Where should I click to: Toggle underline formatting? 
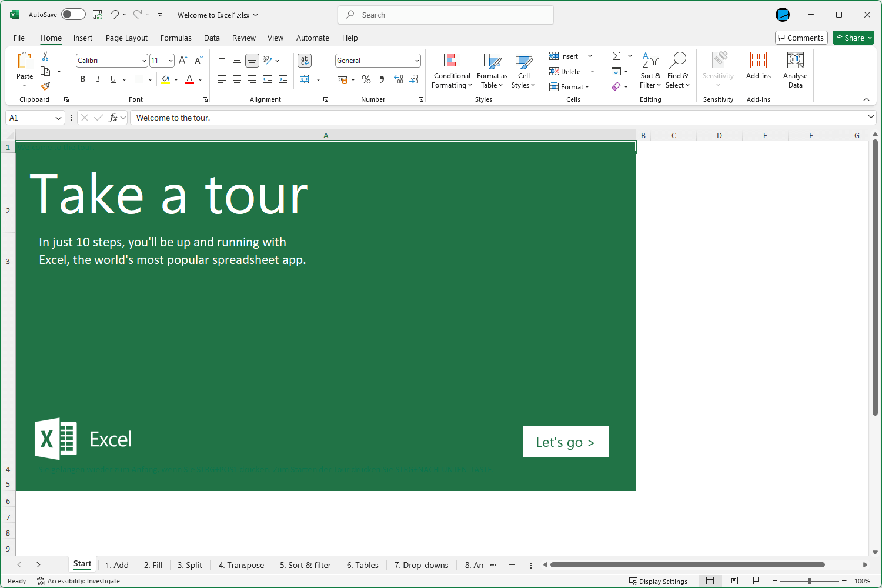pos(112,79)
